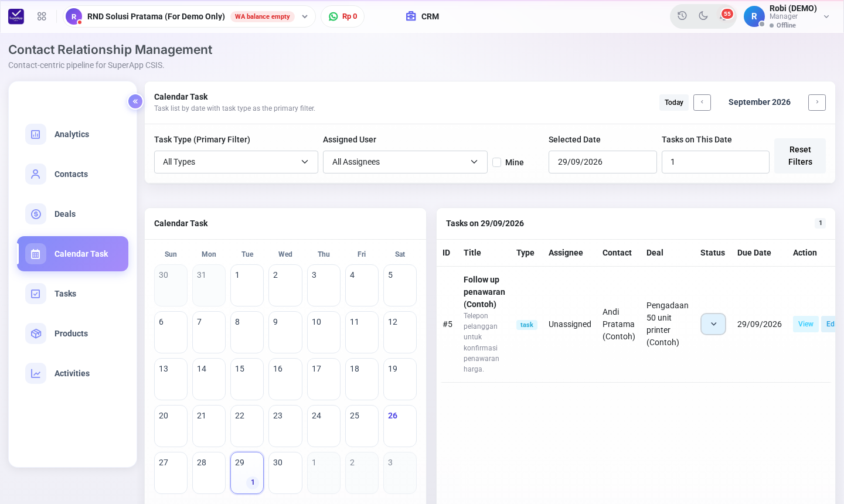The height and width of the screenshot is (504, 844).
Task: Open the Task Type All Types dropdown
Action: tap(236, 162)
